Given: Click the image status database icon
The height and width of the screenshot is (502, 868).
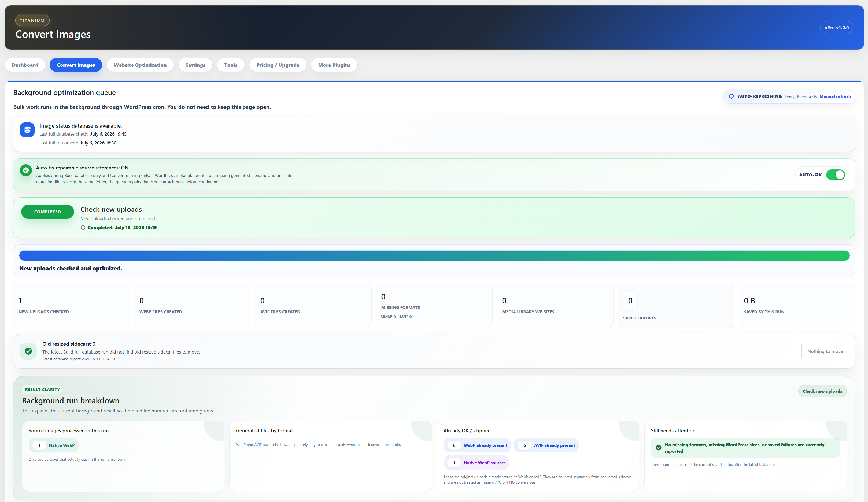Looking at the screenshot, I should pos(27,130).
